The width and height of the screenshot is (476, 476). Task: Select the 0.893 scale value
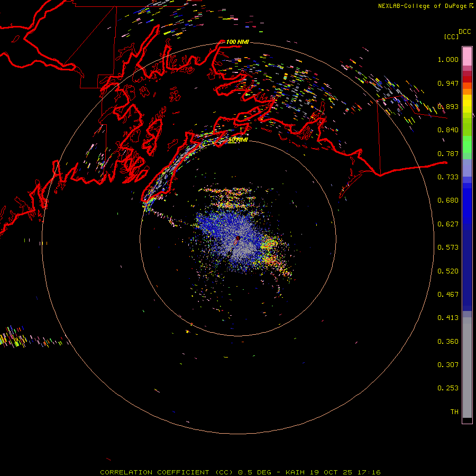(448, 106)
